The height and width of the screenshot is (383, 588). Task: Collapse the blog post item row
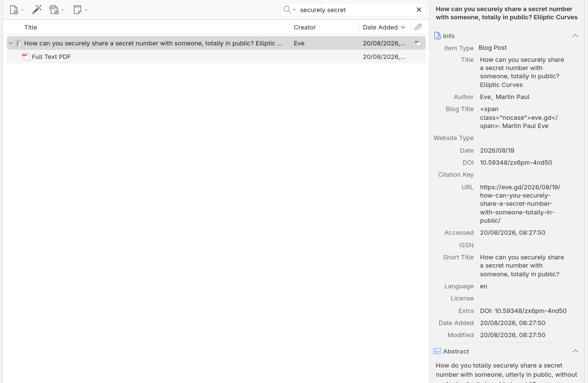pyautogui.click(x=11, y=43)
